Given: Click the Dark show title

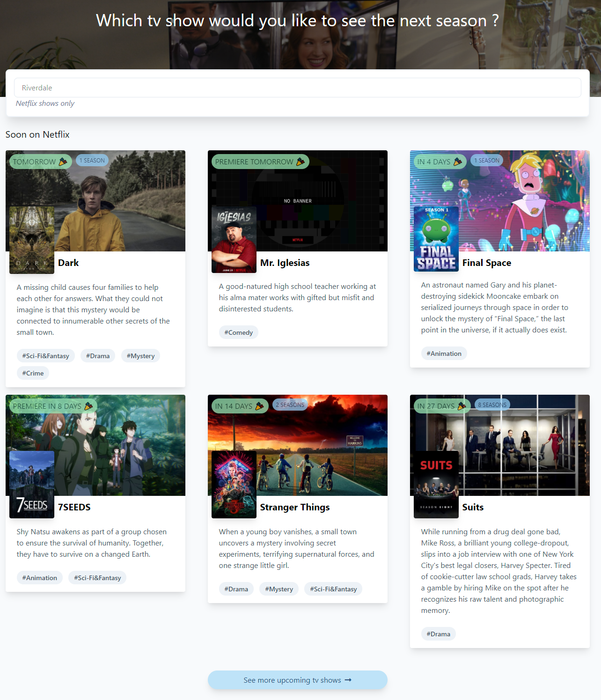Looking at the screenshot, I should [68, 263].
